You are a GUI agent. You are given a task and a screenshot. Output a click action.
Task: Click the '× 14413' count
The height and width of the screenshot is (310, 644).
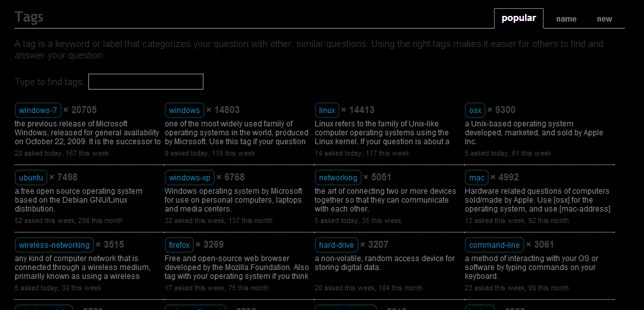pyautogui.click(x=358, y=110)
